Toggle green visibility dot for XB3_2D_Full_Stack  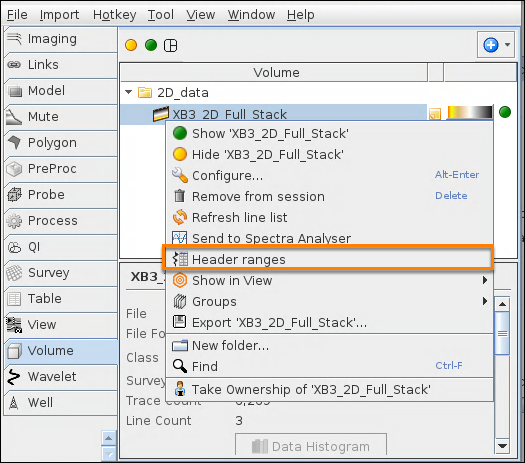pos(505,112)
